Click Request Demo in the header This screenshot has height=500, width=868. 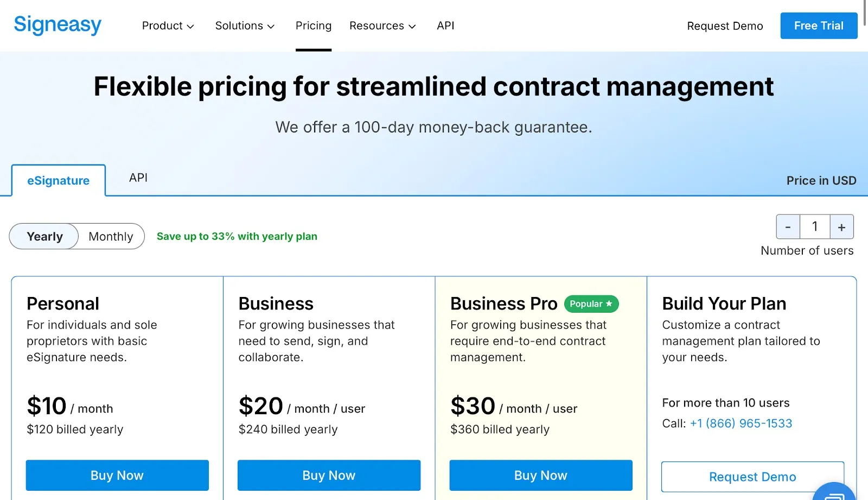point(725,26)
